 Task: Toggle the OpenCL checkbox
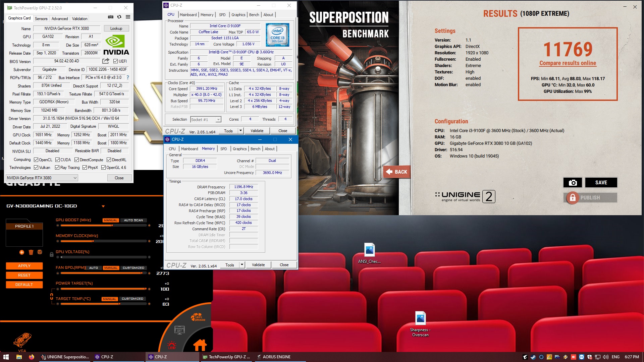[36, 160]
